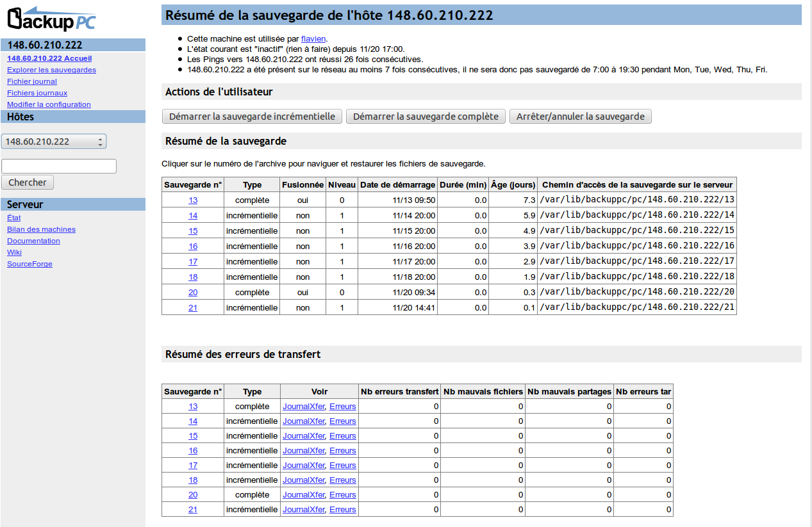The height and width of the screenshot is (527, 812).
Task: Click Arrêter/annuler la sauvegarde button
Action: [580, 117]
